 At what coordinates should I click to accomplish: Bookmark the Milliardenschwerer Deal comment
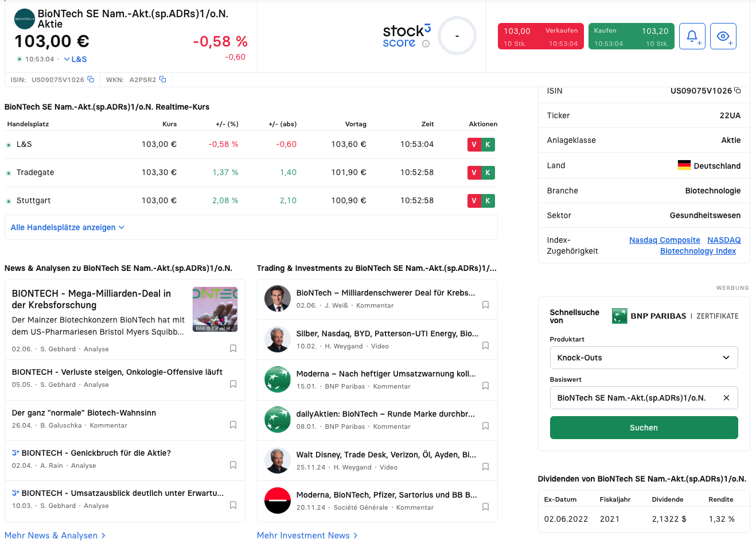485,305
